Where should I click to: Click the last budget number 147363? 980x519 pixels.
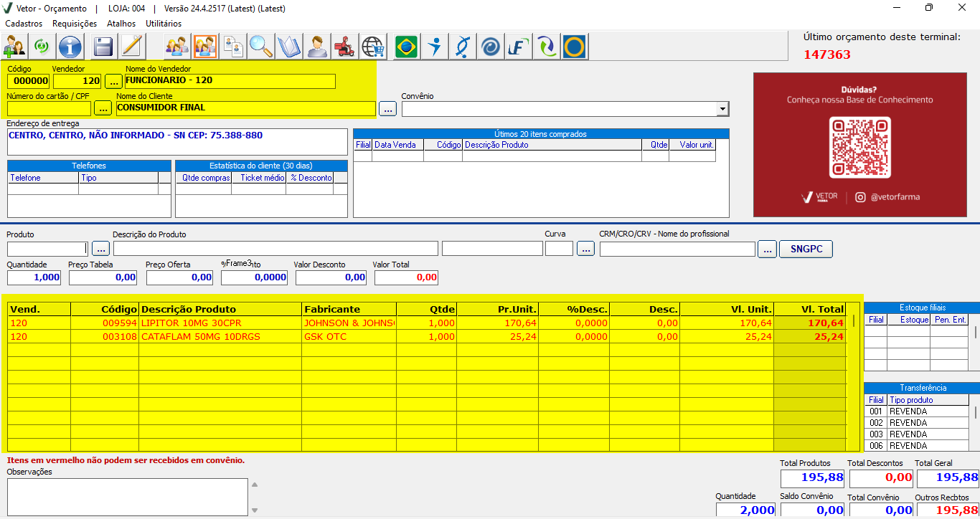point(826,54)
